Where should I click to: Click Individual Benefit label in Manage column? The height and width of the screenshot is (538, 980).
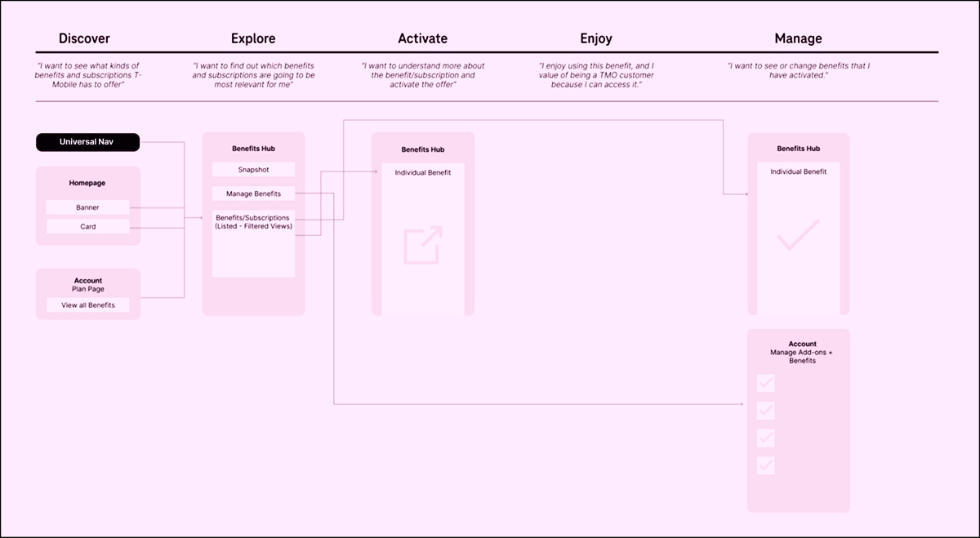pyautogui.click(x=798, y=171)
